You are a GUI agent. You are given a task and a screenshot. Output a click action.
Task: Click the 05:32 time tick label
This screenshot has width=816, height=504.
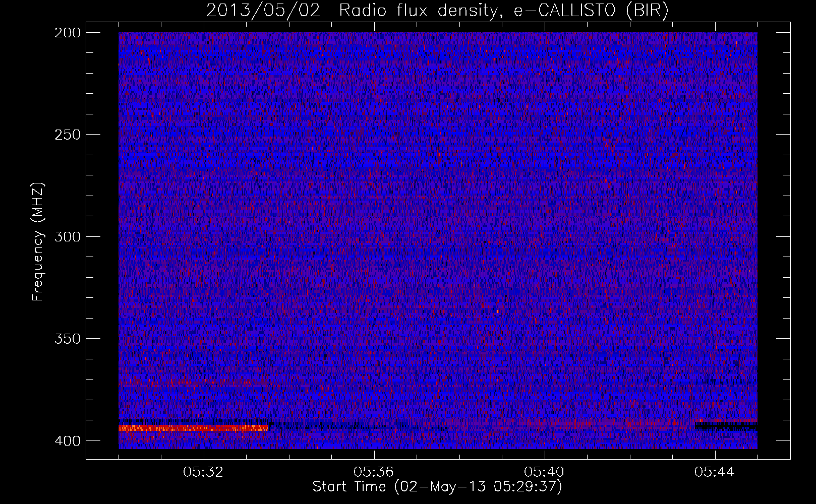[203, 472]
